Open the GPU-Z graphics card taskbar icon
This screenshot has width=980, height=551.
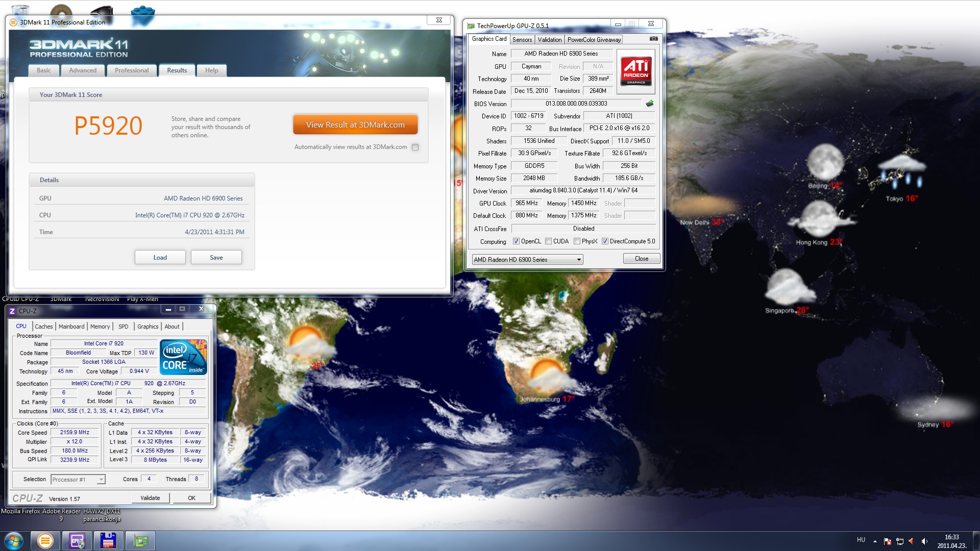pos(140,541)
